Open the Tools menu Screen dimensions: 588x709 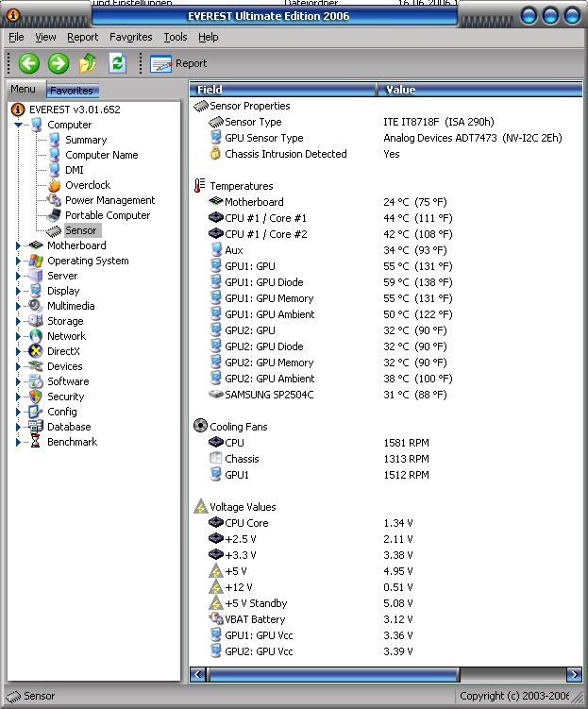pyautogui.click(x=176, y=37)
